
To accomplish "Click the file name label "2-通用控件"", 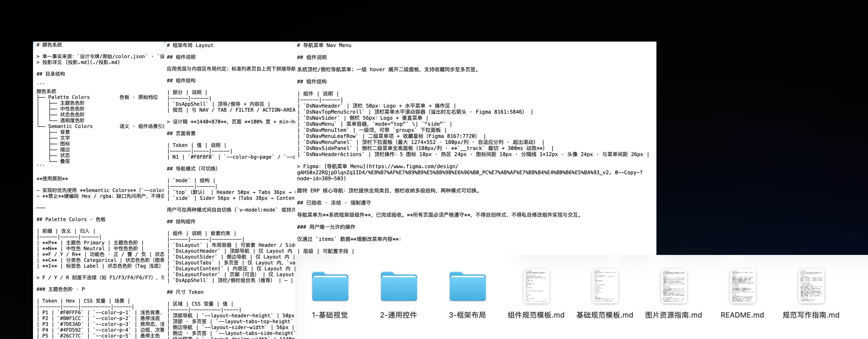I will (x=399, y=315).
